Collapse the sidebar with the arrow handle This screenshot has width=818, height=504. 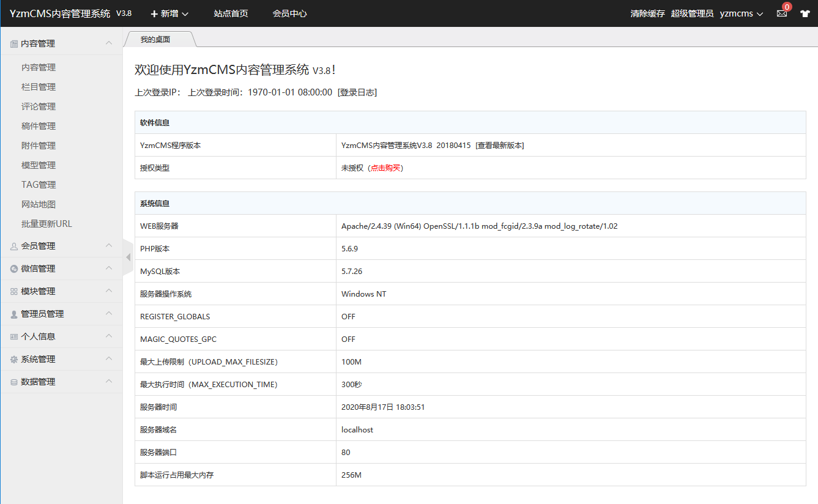[128, 258]
